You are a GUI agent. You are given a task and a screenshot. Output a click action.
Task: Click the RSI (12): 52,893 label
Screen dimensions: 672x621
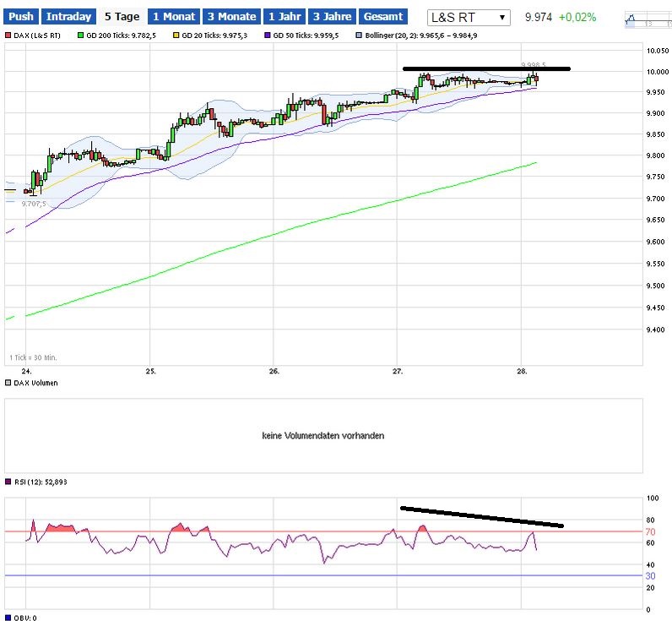41,482
